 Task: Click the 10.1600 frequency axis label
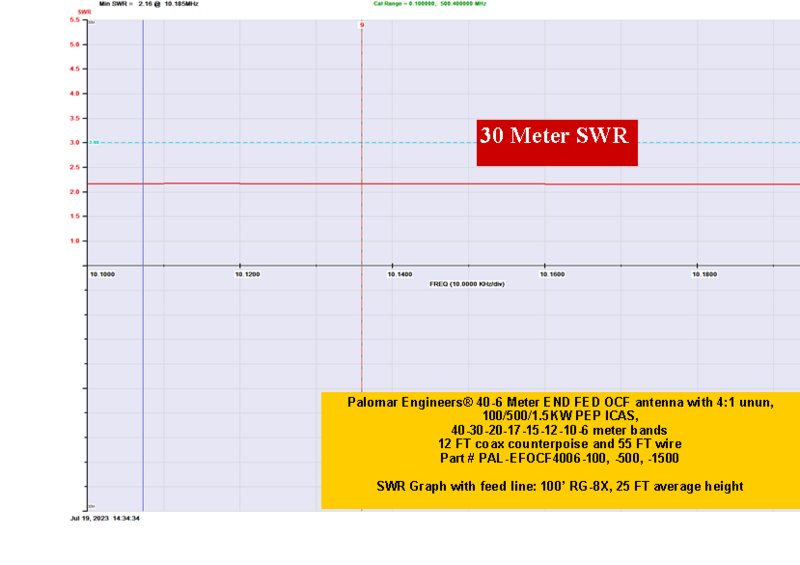coord(552,274)
